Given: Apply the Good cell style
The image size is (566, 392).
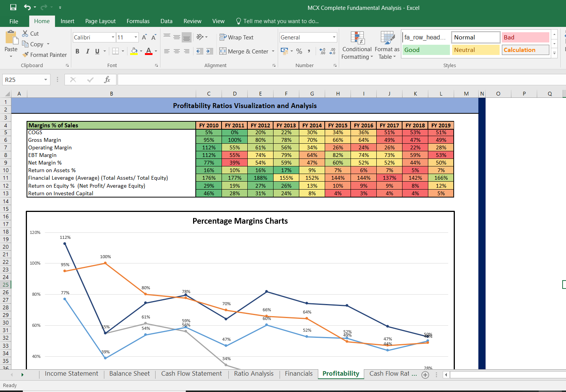Looking at the screenshot, I should pyautogui.click(x=426, y=50).
